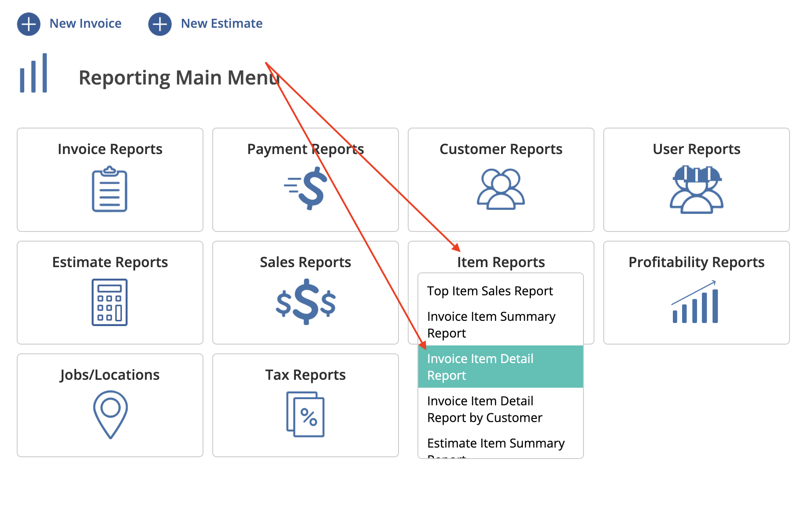Open Invoice Item Summary Report
The image size is (812, 514).
[491, 324]
